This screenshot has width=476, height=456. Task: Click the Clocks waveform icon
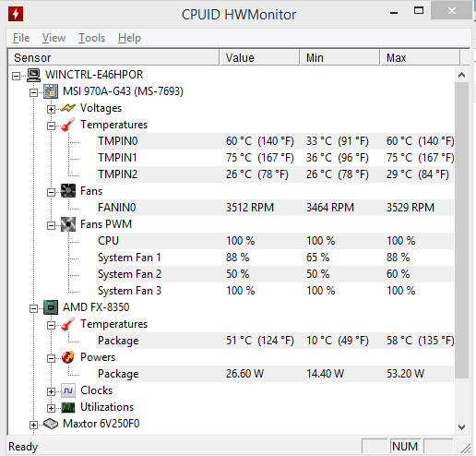point(68,390)
